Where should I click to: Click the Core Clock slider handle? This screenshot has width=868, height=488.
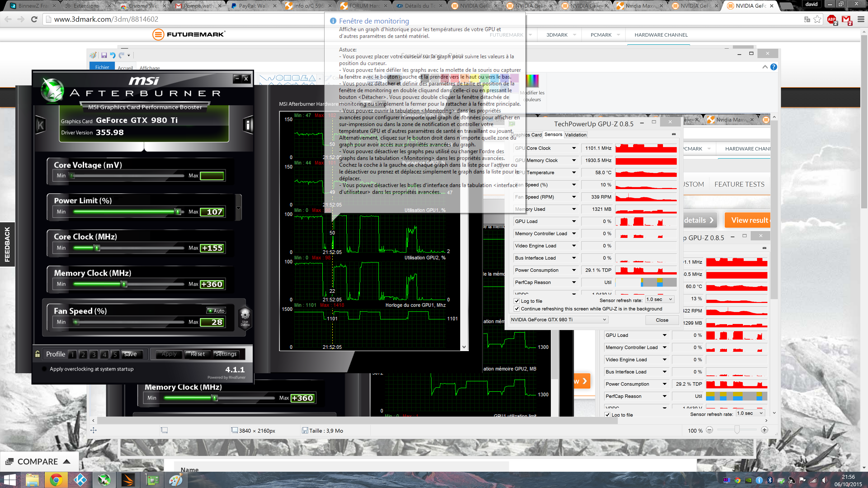tap(97, 248)
